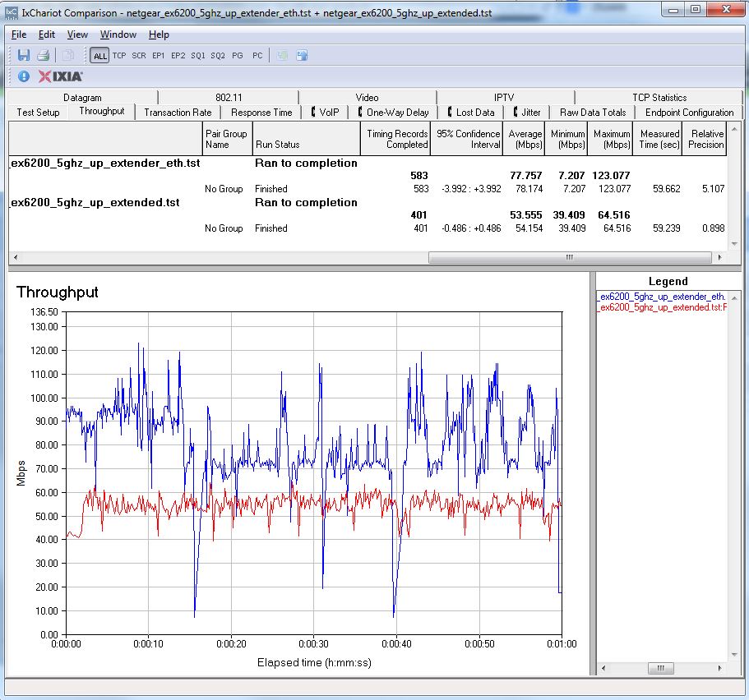Click the results table scroll-up arrow

tap(734, 128)
